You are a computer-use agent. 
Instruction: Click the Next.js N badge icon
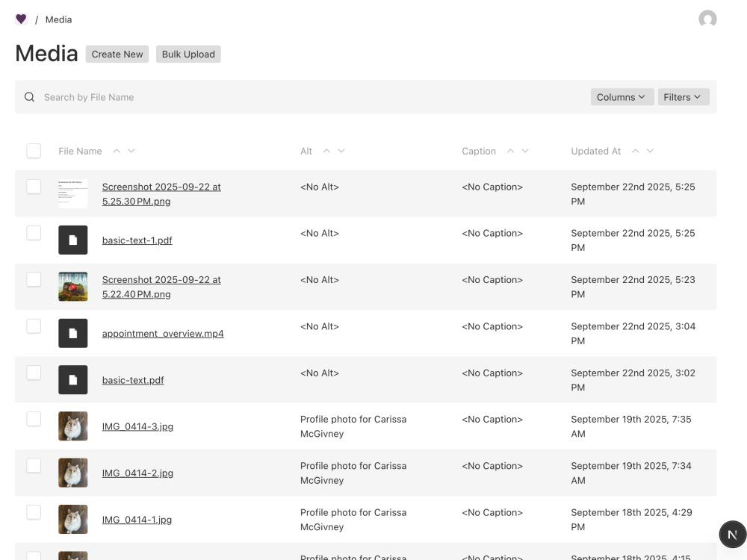pyautogui.click(x=732, y=535)
